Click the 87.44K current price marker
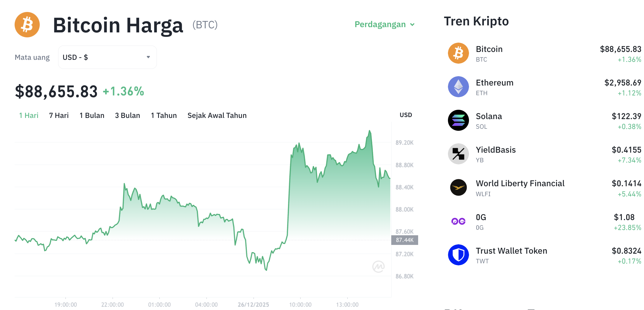This screenshot has width=644, height=310. [x=405, y=240]
